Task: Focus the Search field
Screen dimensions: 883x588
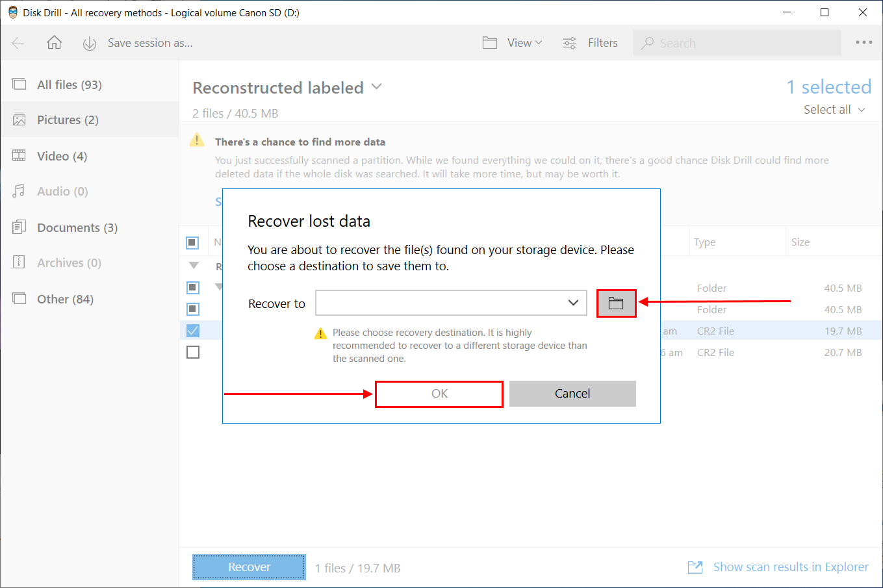Action: pyautogui.click(x=737, y=43)
